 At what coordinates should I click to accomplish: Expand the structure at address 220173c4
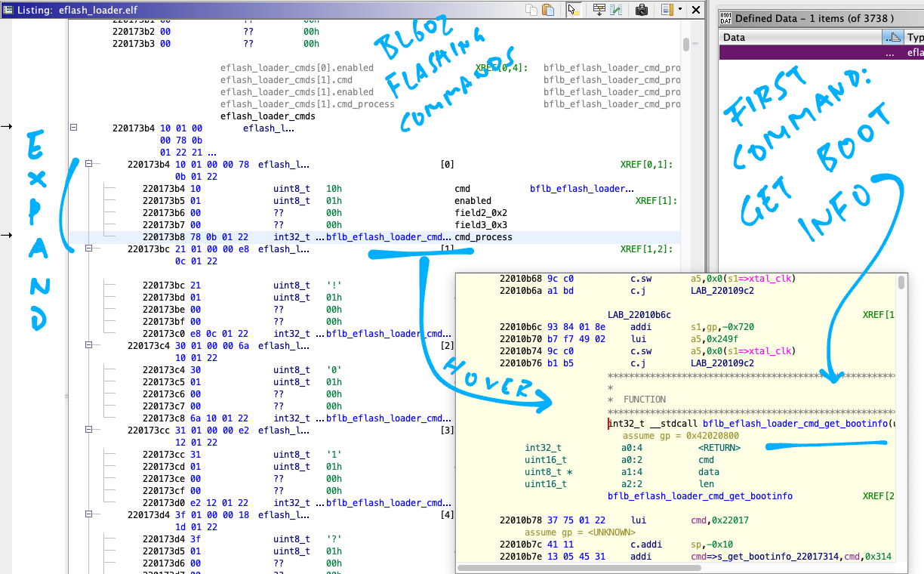[x=90, y=345]
